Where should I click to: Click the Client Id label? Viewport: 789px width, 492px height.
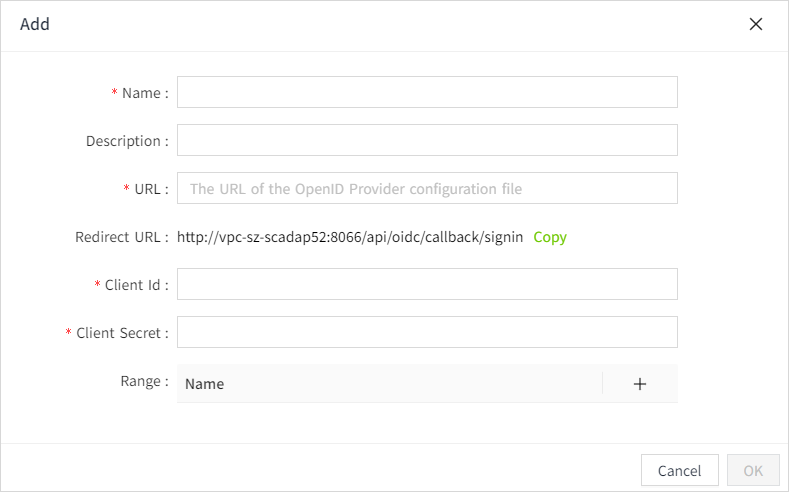click(x=135, y=285)
